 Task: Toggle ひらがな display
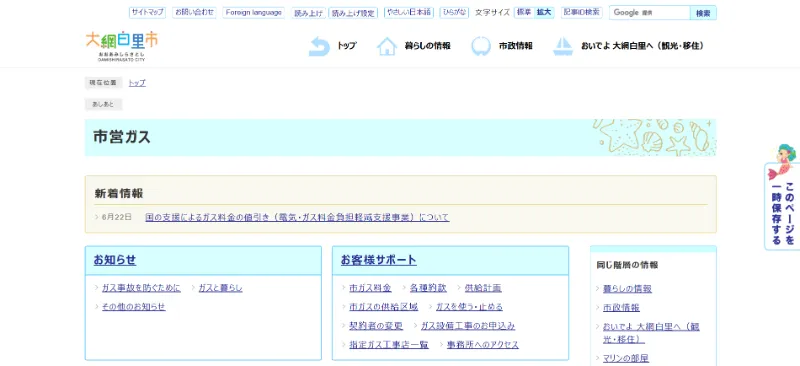454,12
